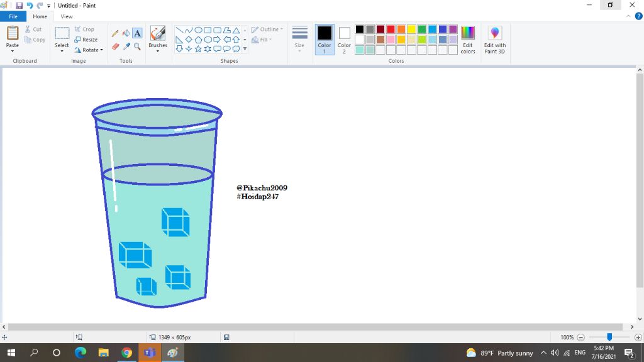Click Edit with Paint 3D
Viewport: 644px width, 362px height.
(x=495, y=40)
